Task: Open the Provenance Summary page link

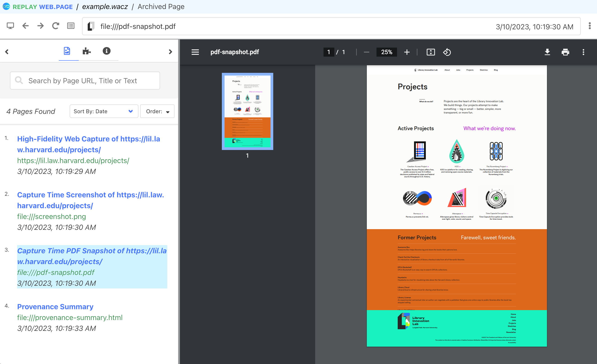Action: pos(55,306)
